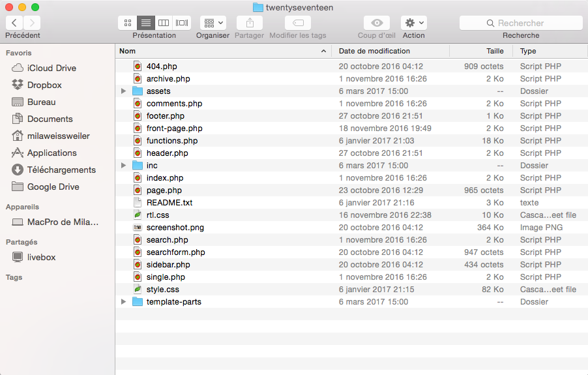This screenshot has width=588, height=375.
Task: Click date 16 novembre 2016 22:38
Action: 385,215
